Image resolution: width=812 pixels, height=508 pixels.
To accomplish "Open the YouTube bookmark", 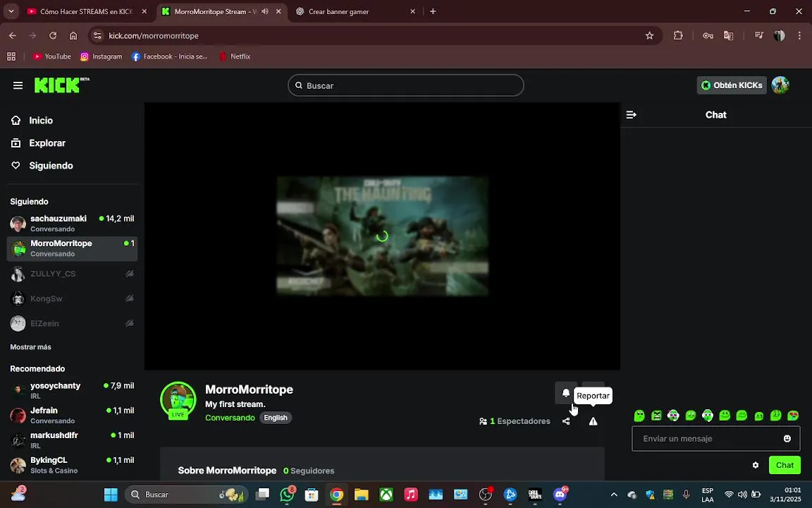I will point(51,56).
